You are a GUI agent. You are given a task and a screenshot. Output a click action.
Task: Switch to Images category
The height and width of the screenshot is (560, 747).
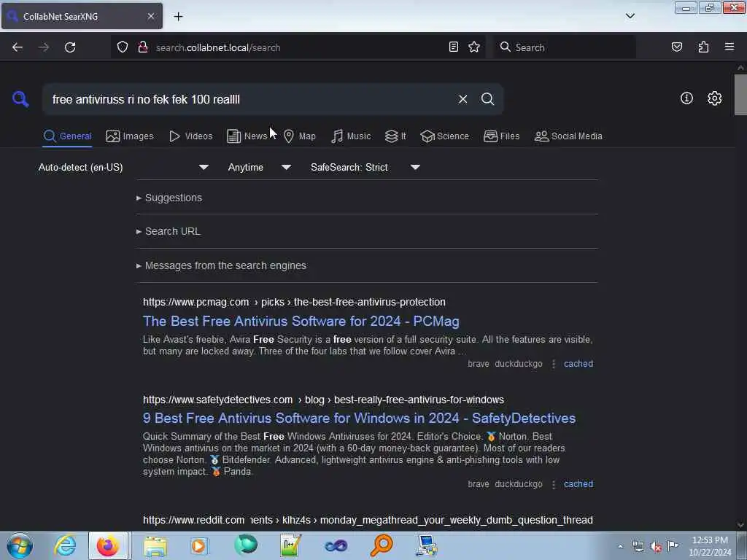[x=130, y=136]
